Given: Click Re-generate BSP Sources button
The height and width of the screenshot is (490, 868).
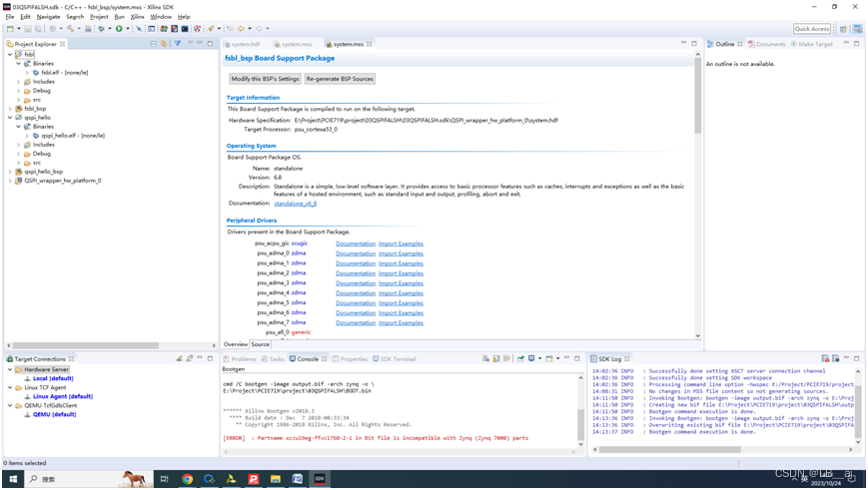Looking at the screenshot, I should point(340,79).
